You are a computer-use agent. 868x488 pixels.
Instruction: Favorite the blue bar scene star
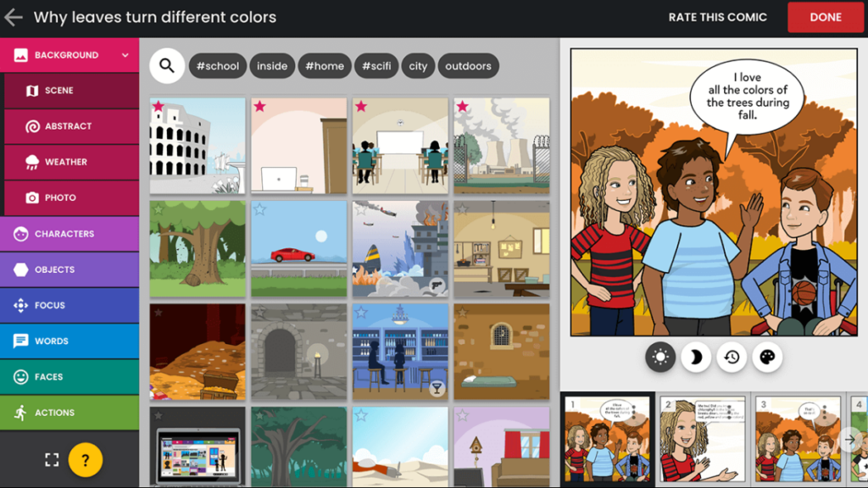[361, 312]
